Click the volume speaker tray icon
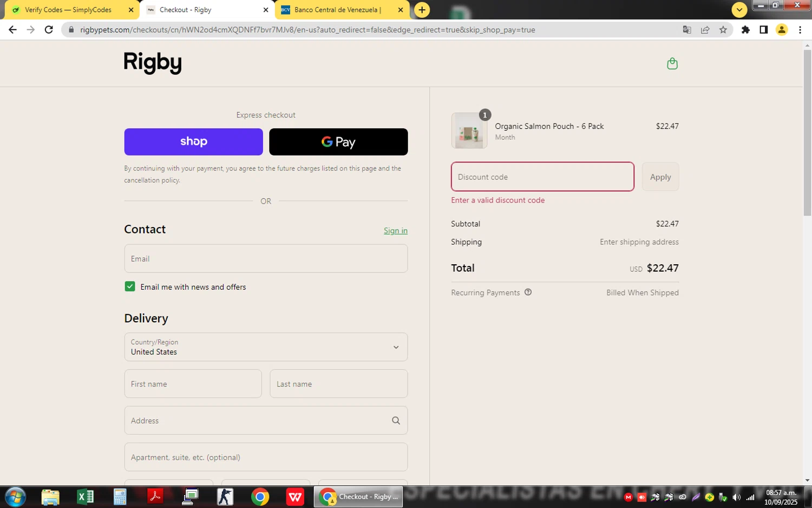 tap(736, 497)
